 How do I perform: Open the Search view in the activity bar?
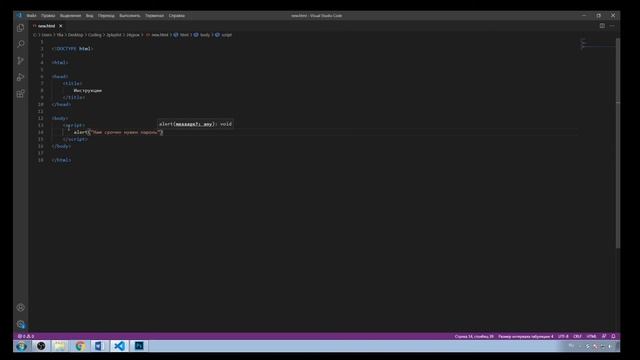[20, 44]
